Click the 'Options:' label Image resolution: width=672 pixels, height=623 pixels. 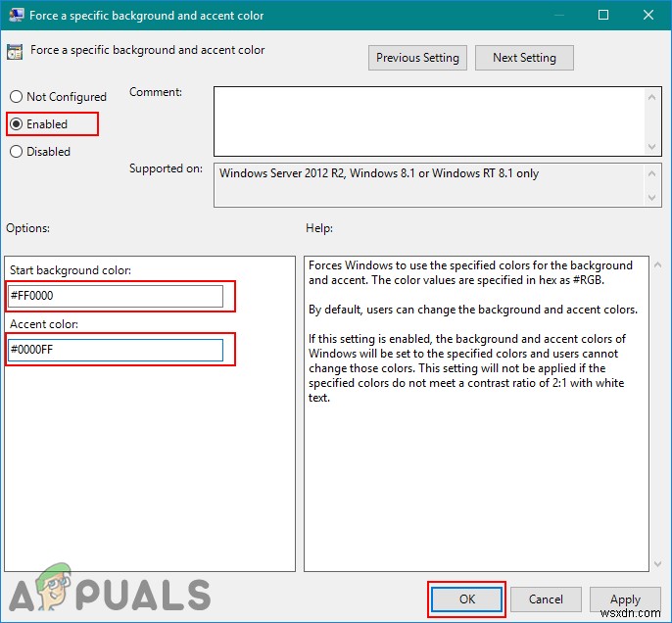pos(27,228)
